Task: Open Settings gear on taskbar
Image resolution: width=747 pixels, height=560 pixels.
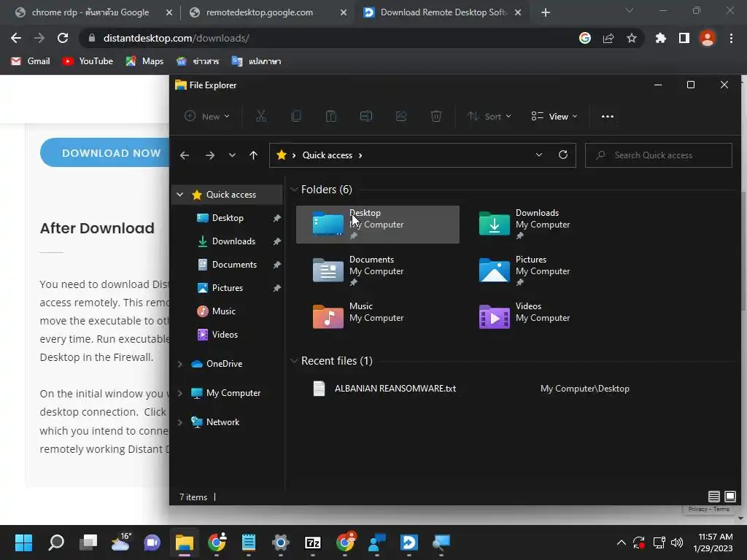Action: tap(281, 542)
